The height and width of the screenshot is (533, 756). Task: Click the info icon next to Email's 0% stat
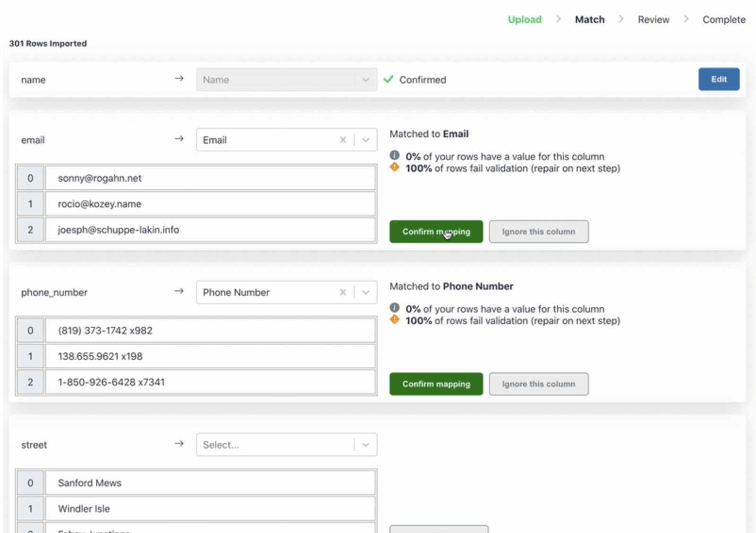[395, 156]
